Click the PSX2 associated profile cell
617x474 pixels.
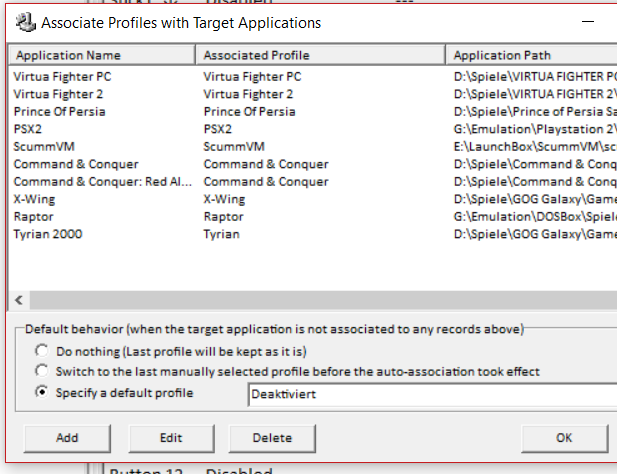tap(218, 129)
